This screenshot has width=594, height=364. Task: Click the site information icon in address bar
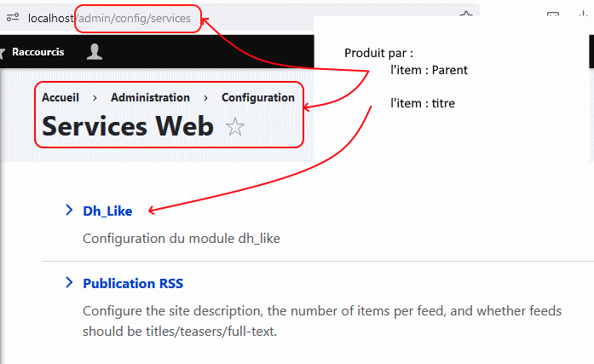13,18
